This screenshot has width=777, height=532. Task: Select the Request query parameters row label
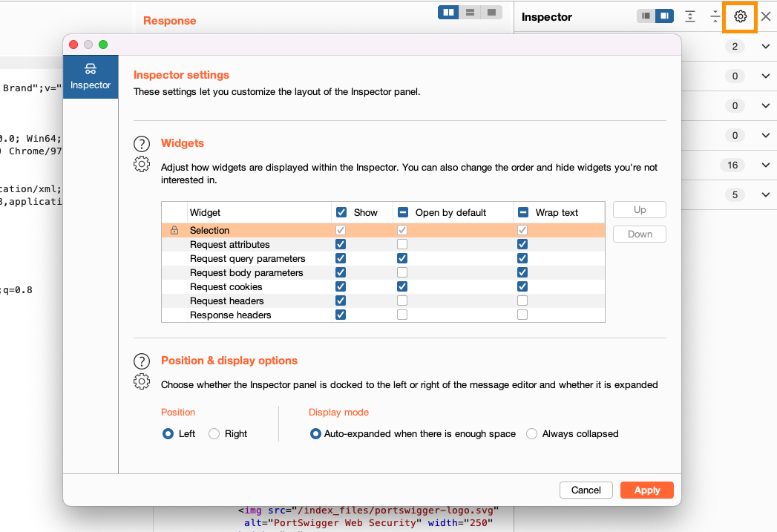tap(248, 258)
